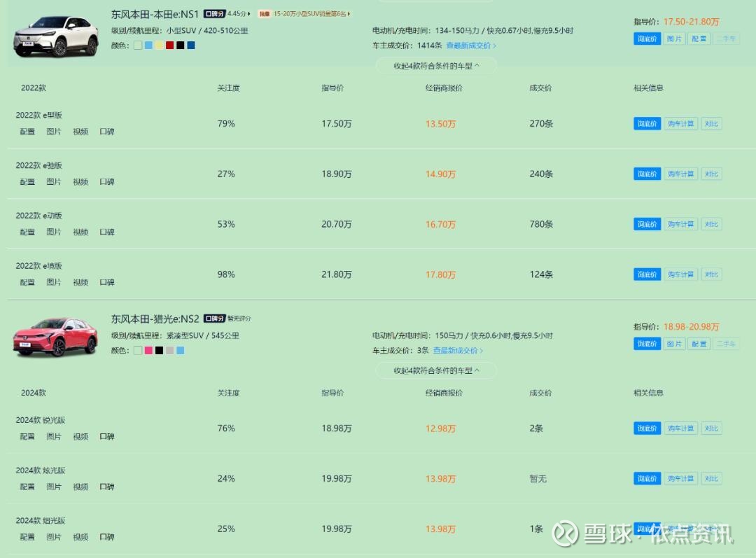Open 购车计算 for 2022款 e境版
The image size is (756, 558).
pyautogui.click(x=681, y=274)
